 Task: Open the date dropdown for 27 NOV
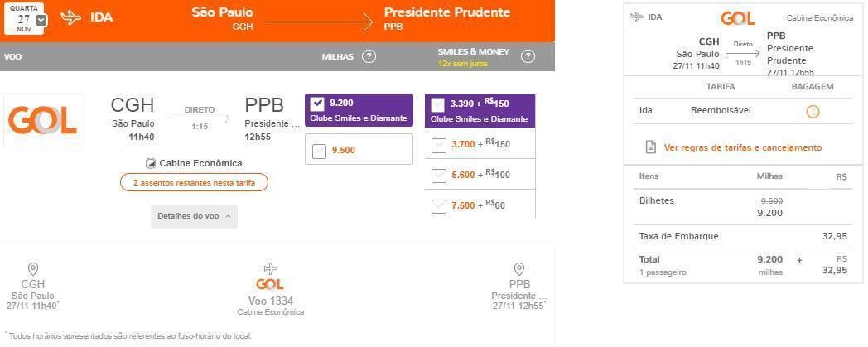click(x=41, y=20)
